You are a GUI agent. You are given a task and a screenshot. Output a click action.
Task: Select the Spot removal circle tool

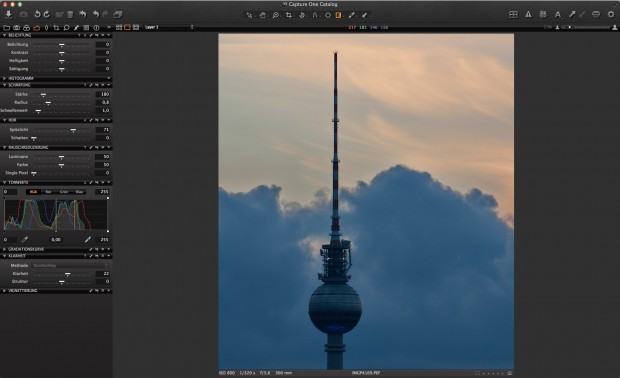328,15
